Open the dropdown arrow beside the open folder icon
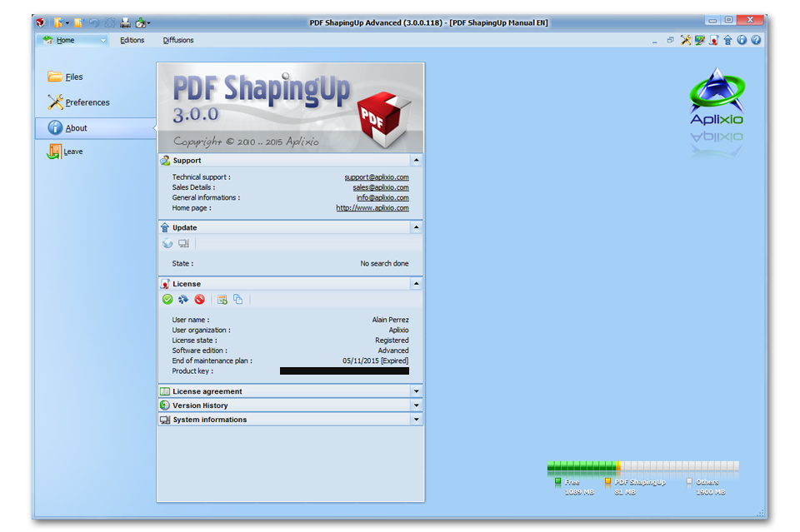The width and height of the screenshot is (800, 532). click(x=67, y=23)
